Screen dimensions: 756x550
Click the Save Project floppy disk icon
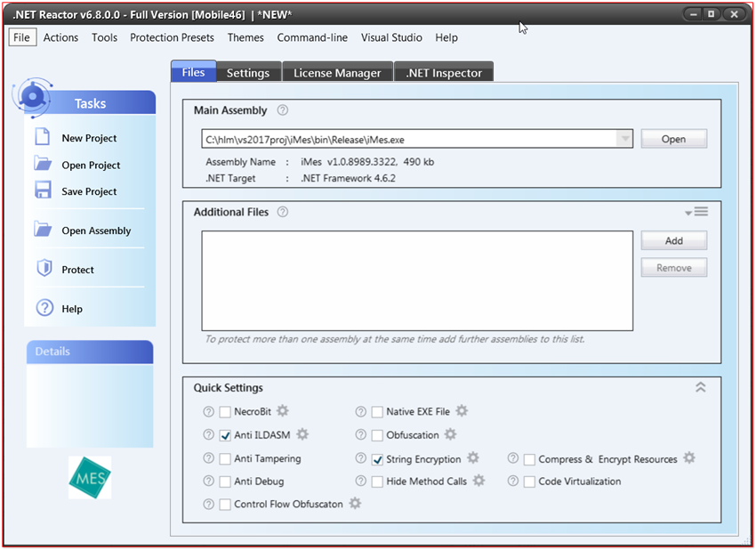(x=43, y=190)
